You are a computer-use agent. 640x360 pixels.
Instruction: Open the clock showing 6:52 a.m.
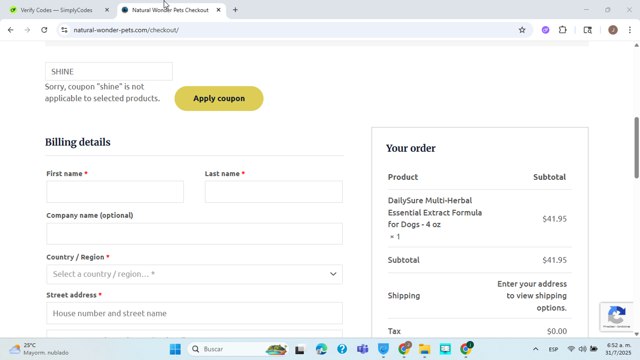point(618,349)
